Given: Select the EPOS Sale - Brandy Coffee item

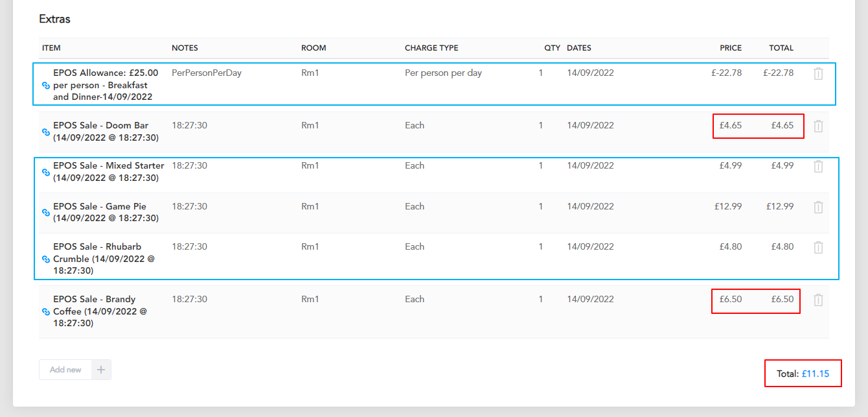Looking at the screenshot, I should pos(100,311).
